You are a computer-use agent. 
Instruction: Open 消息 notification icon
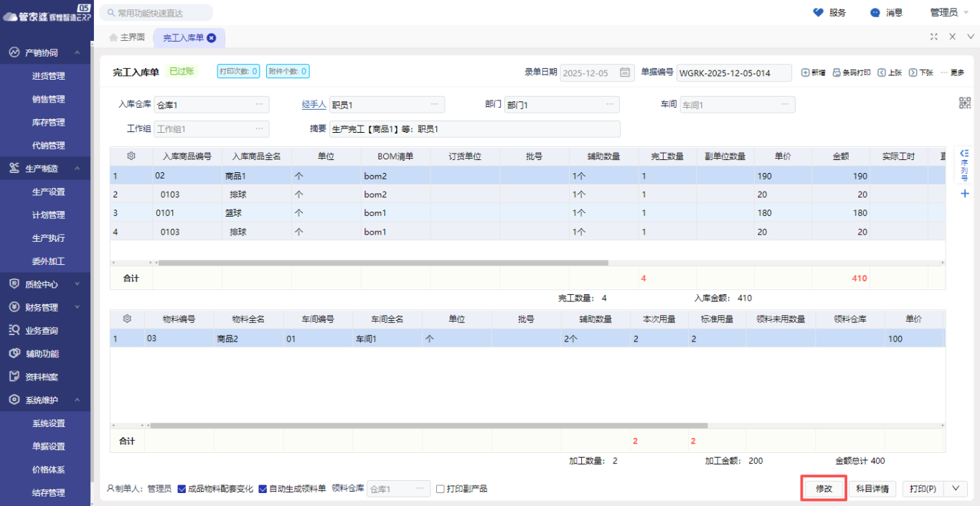[x=875, y=12]
